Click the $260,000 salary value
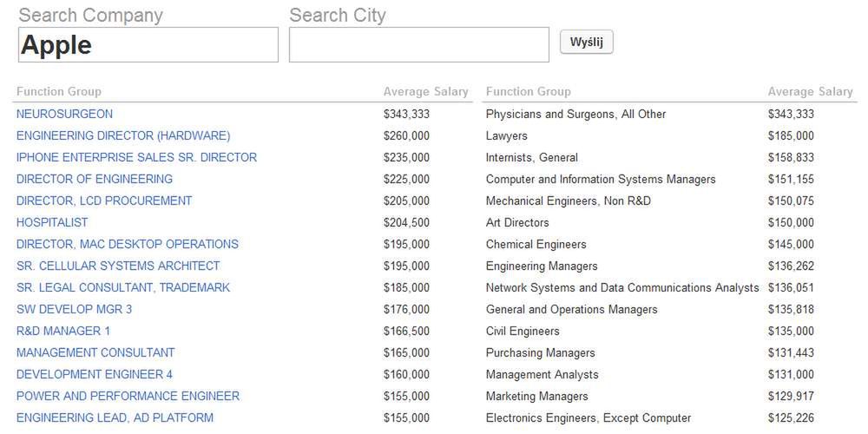The image size is (868, 434). point(406,135)
